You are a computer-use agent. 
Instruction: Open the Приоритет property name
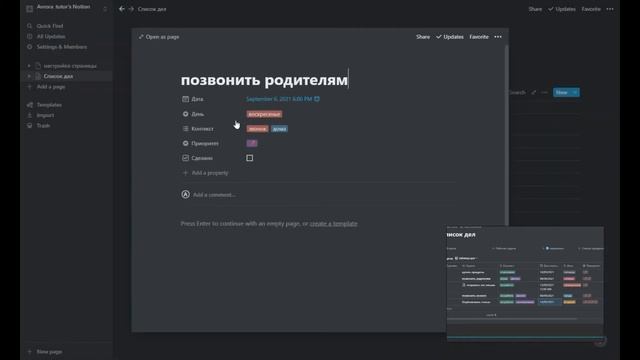tap(204, 143)
